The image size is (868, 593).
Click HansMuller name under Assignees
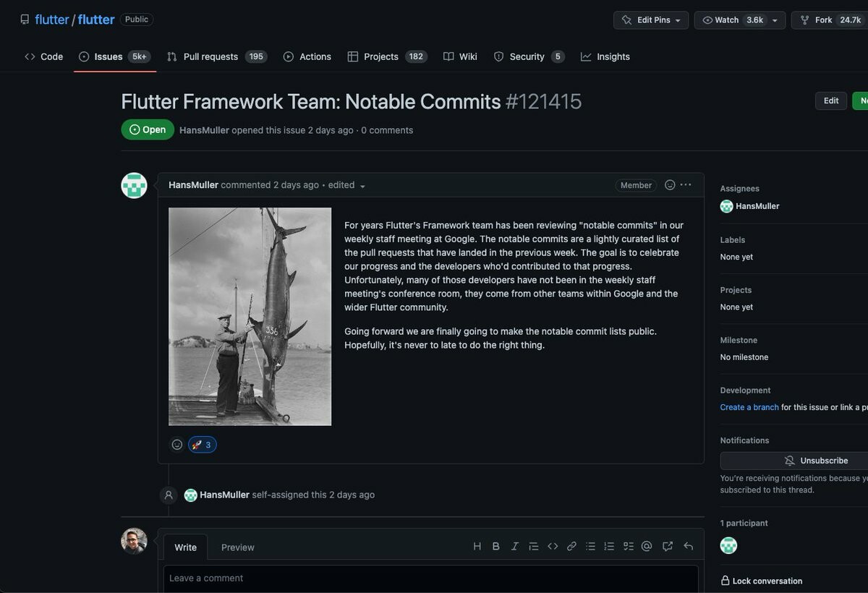point(757,206)
